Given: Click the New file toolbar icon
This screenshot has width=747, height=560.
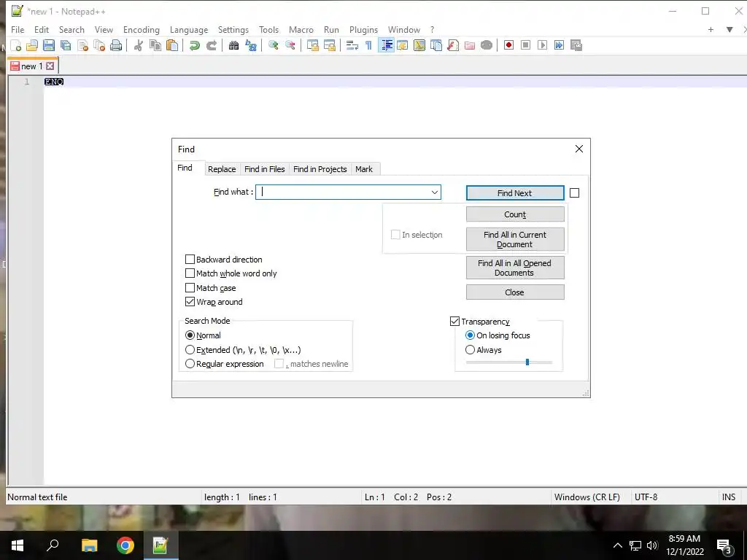Looking at the screenshot, I should pyautogui.click(x=15, y=45).
